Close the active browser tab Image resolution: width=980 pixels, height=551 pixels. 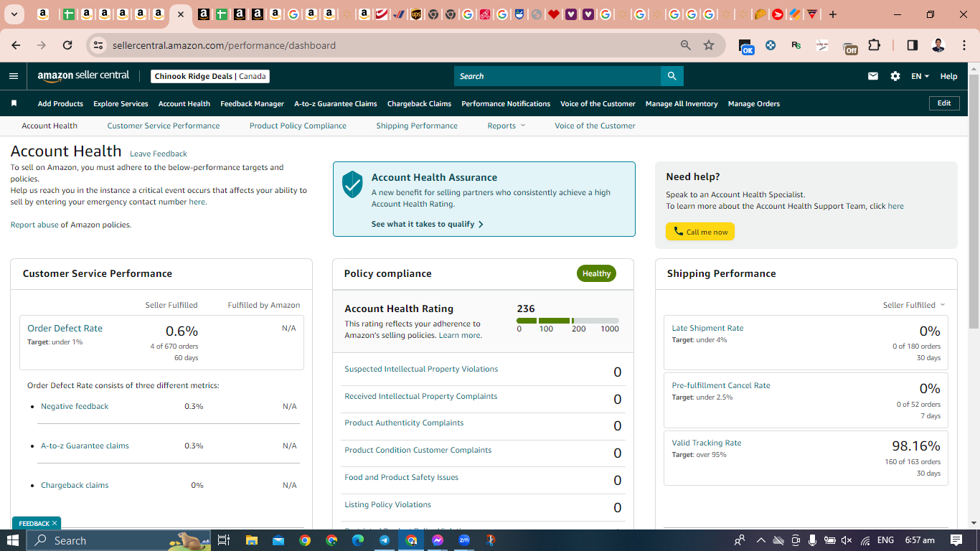180,14
